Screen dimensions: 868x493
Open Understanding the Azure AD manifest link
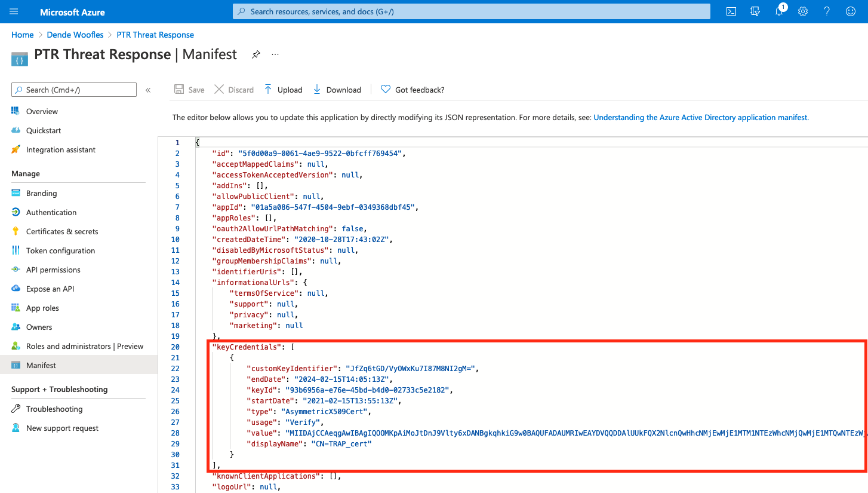701,118
